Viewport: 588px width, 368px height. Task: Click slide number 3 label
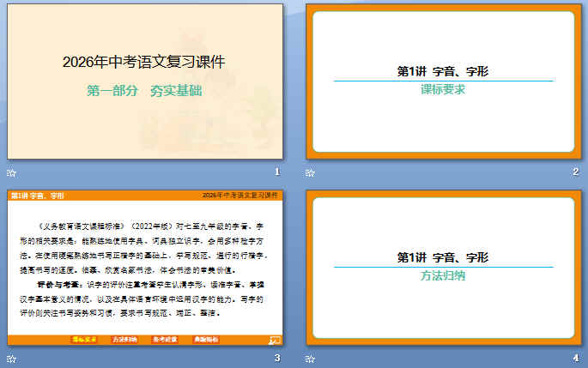276,358
